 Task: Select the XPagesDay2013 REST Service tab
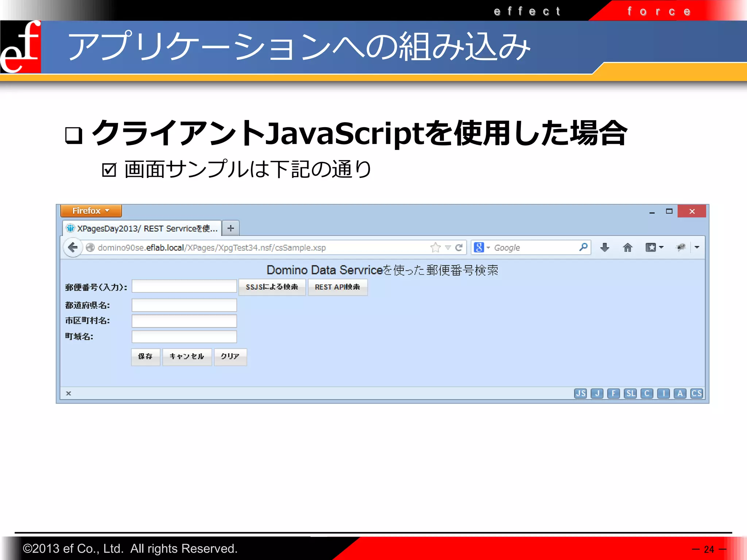[142, 229]
